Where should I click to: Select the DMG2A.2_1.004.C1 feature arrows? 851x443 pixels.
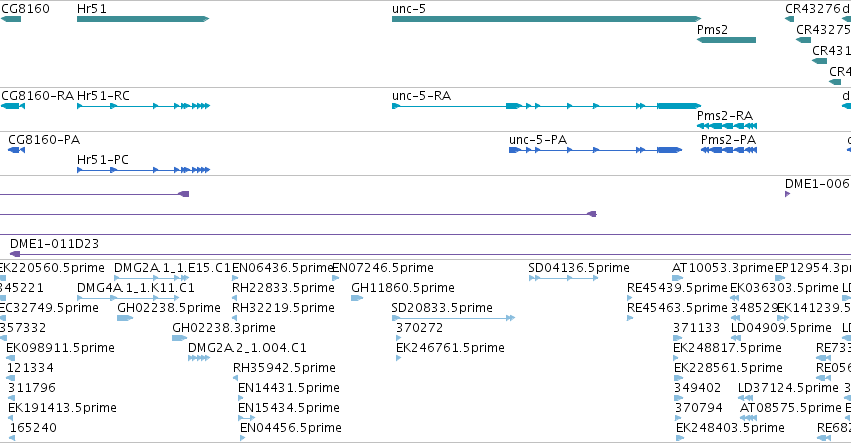(199, 358)
